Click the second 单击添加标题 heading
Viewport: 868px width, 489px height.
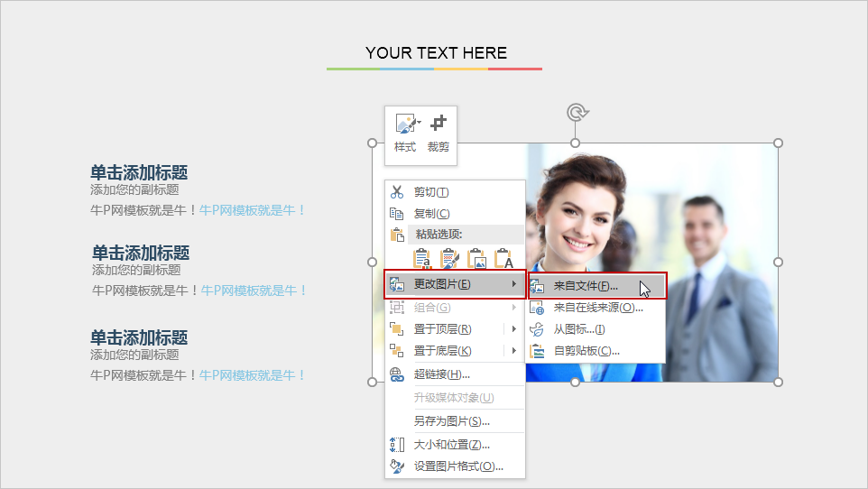pyautogui.click(x=141, y=253)
